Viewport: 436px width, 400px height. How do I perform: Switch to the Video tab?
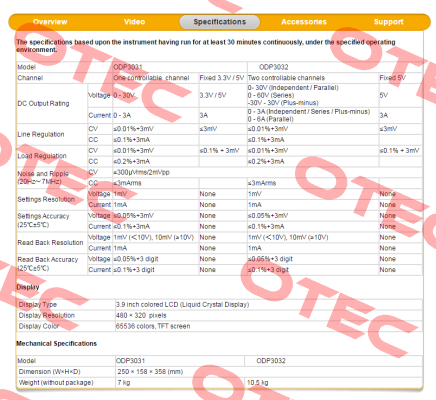click(x=134, y=22)
